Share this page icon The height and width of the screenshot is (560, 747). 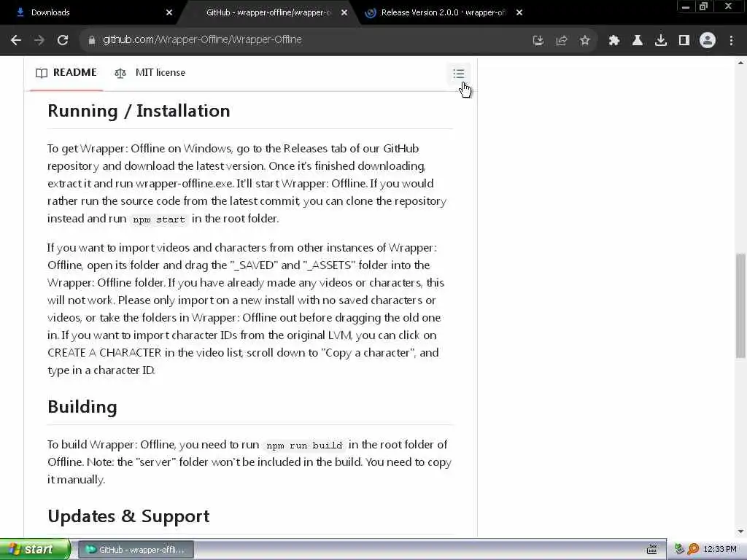pos(562,41)
